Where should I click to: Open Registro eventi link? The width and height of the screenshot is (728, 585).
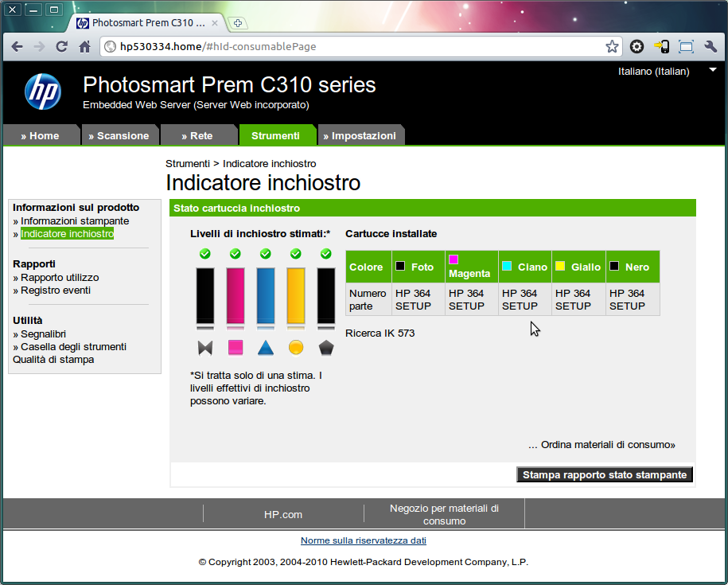[56, 291]
